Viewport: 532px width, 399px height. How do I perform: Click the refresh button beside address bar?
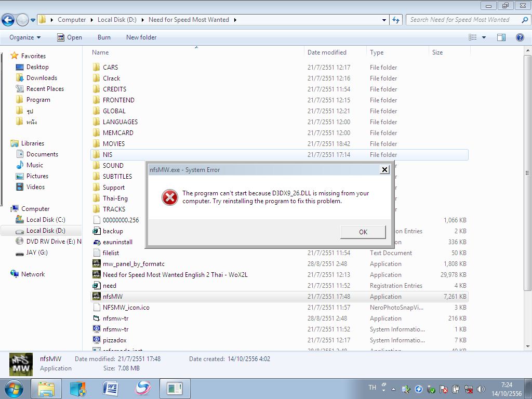[396, 20]
